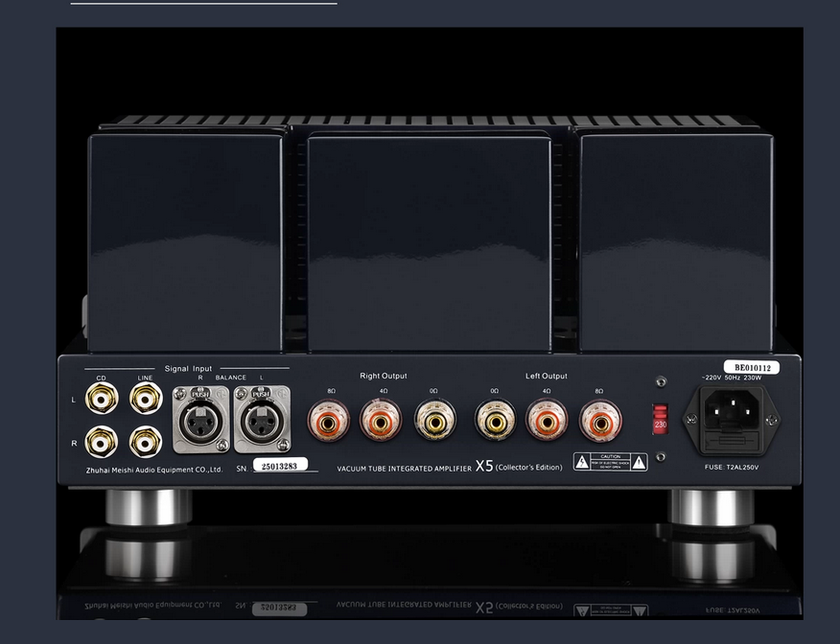The width and height of the screenshot is (840, 644).
Task: Select the left-channel balanced XLR input socket
Action: click(x=262, y=419)
